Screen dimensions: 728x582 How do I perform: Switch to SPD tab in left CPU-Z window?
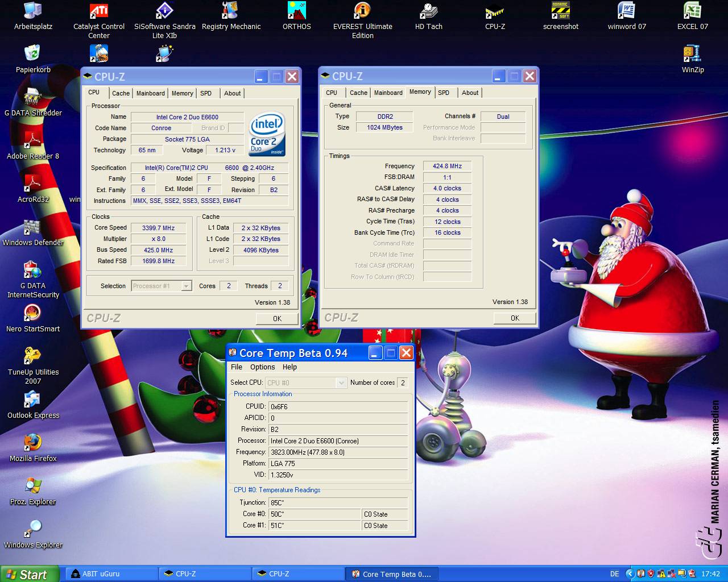[x=206, y=93]
